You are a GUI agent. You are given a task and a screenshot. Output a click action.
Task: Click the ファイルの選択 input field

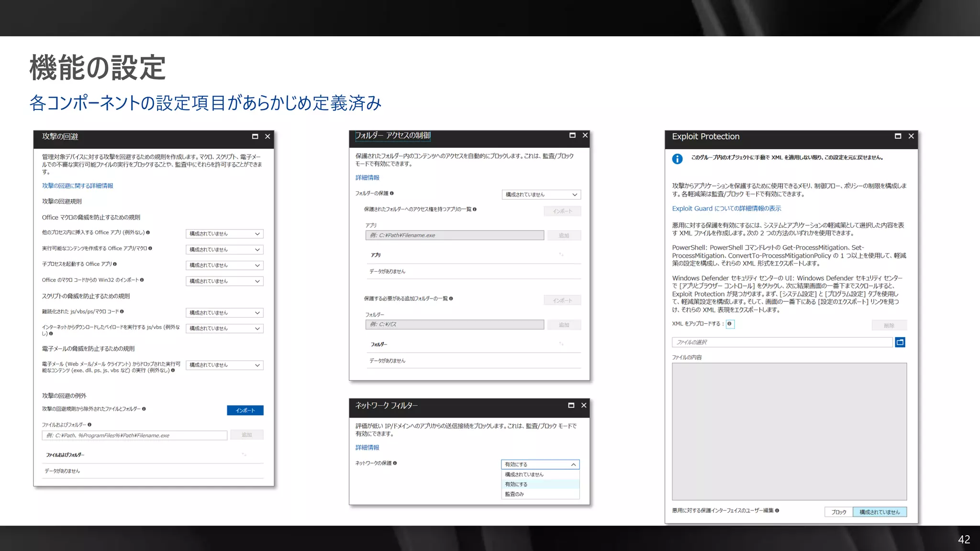click(781, 342)
